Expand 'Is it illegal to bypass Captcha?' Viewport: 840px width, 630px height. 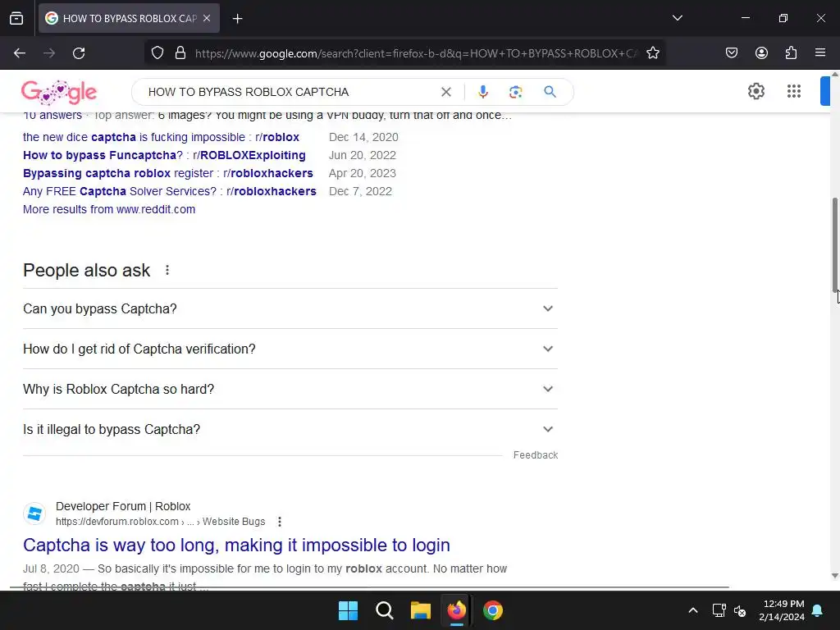coord(290,429)
